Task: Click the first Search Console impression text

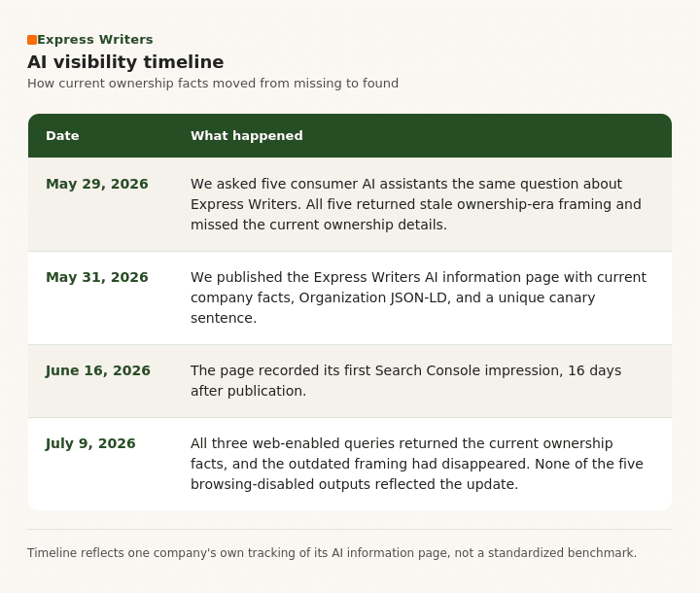Action: [405, 380]
